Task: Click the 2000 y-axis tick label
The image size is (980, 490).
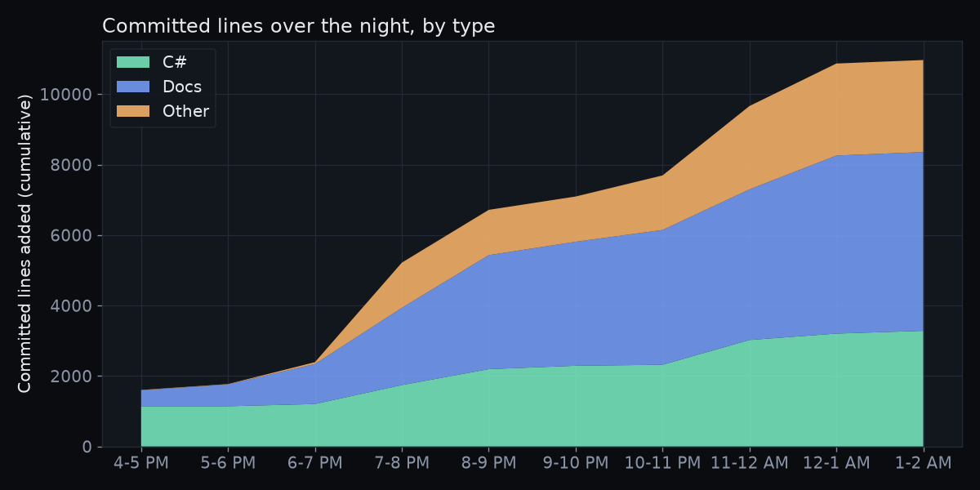Action: [x=71, y=376]
